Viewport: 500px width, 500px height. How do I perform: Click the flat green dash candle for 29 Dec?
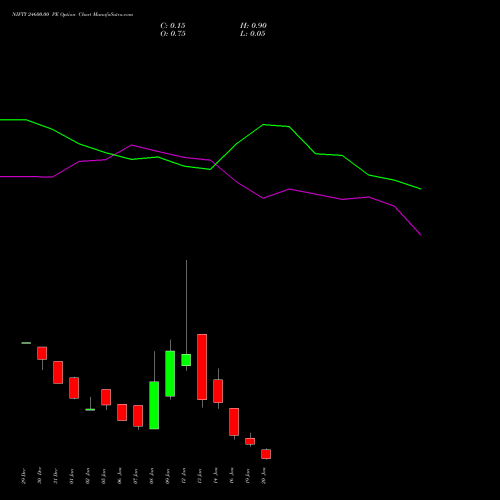pos(26,343)
